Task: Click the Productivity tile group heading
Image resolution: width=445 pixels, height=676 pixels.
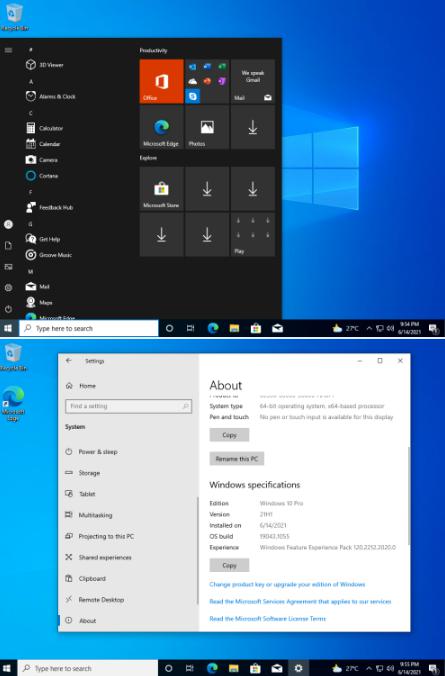Action: 154,50
